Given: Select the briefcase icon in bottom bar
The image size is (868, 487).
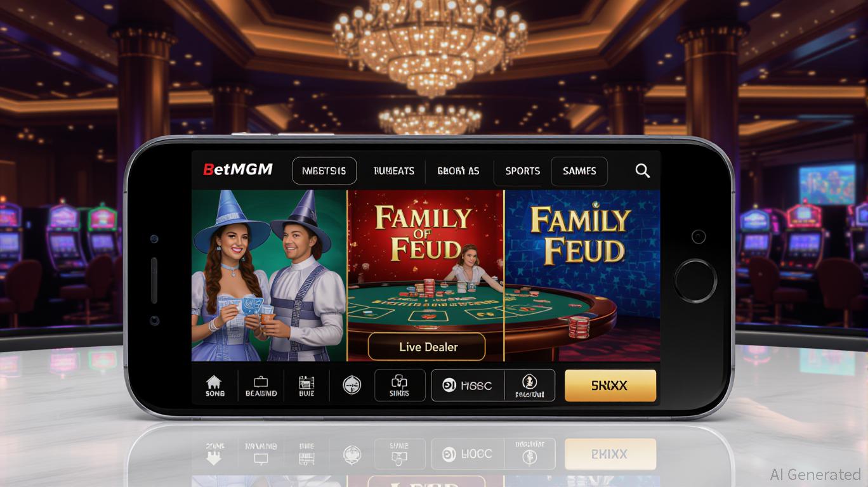Looking at the screenshot, I should [261, 382].
